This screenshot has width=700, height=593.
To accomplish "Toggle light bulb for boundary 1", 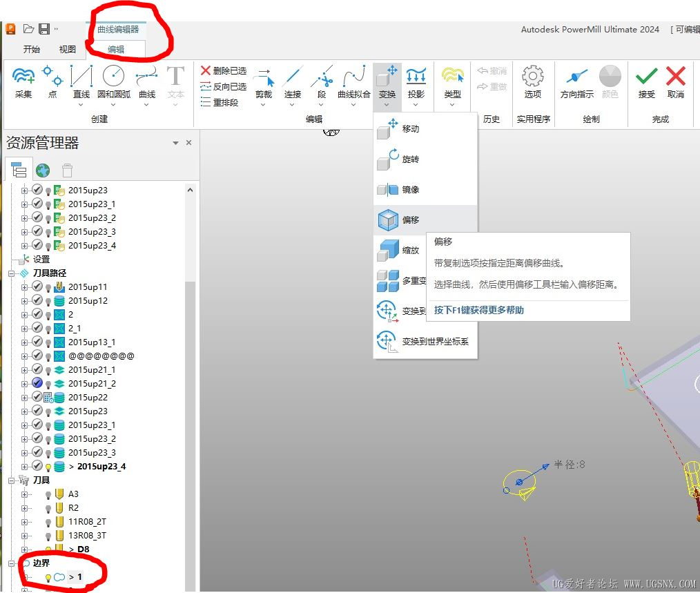I will point(48,578).
